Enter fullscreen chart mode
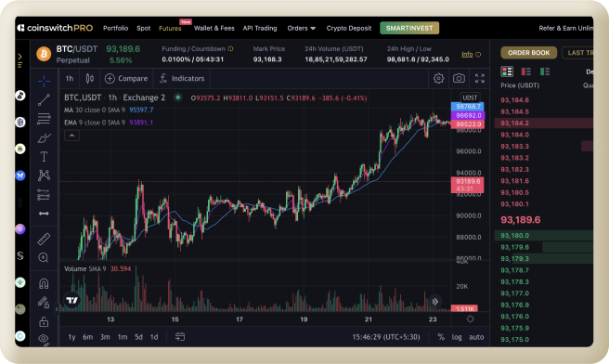The width and height of the screenshot is (609, 364). pos(480,79)
